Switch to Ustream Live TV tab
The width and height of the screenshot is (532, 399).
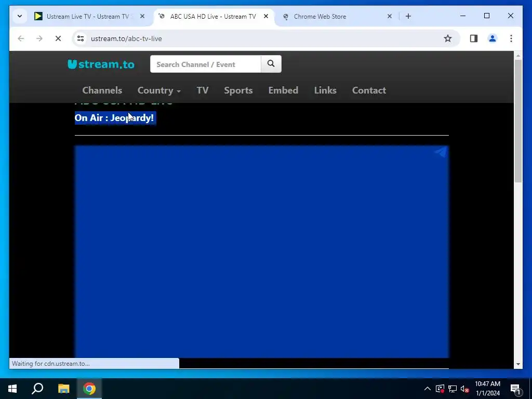[x=87, y=16]
